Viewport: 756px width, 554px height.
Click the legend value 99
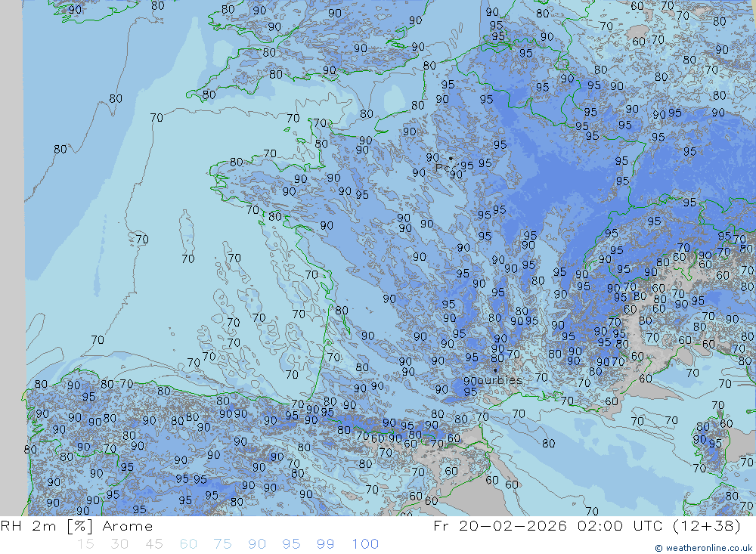326,544
